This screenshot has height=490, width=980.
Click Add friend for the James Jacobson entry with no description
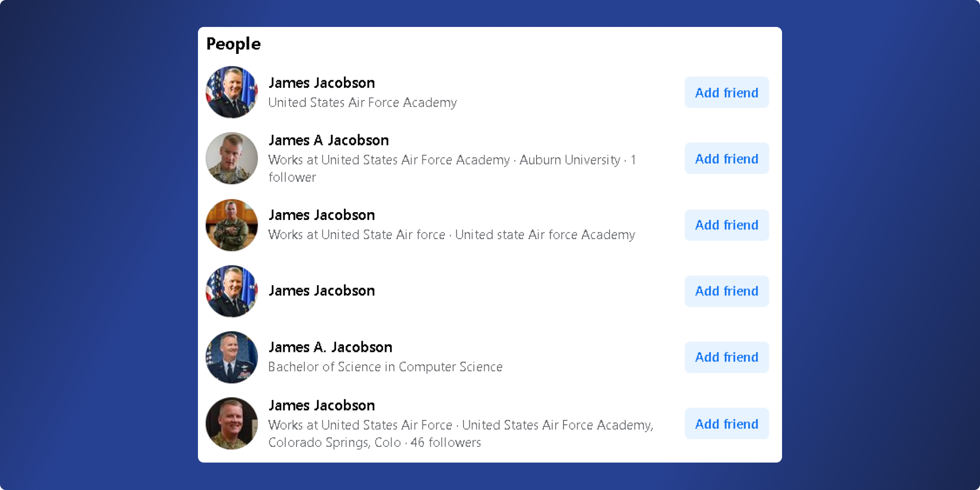point(726,291)
